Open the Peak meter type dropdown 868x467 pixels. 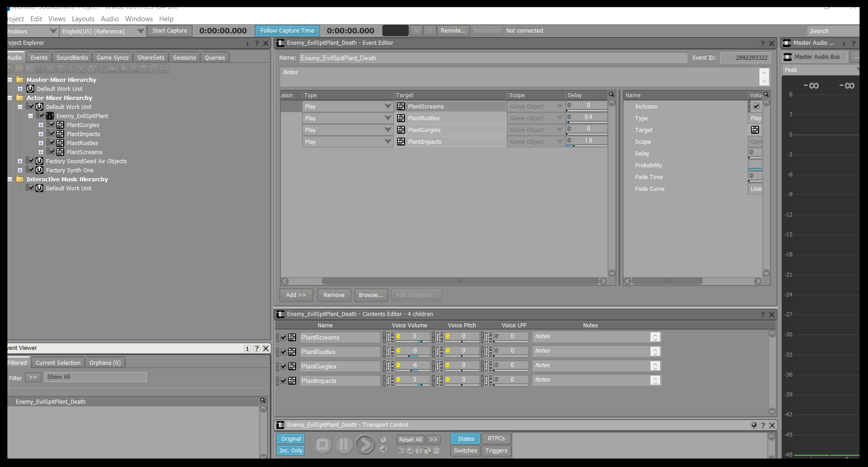(x=821, y=70)
